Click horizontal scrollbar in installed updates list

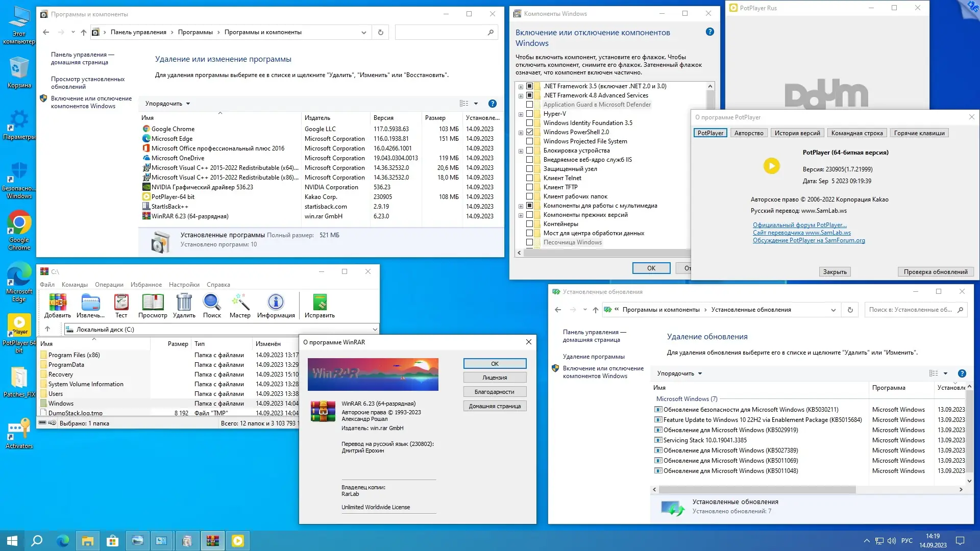756,489
